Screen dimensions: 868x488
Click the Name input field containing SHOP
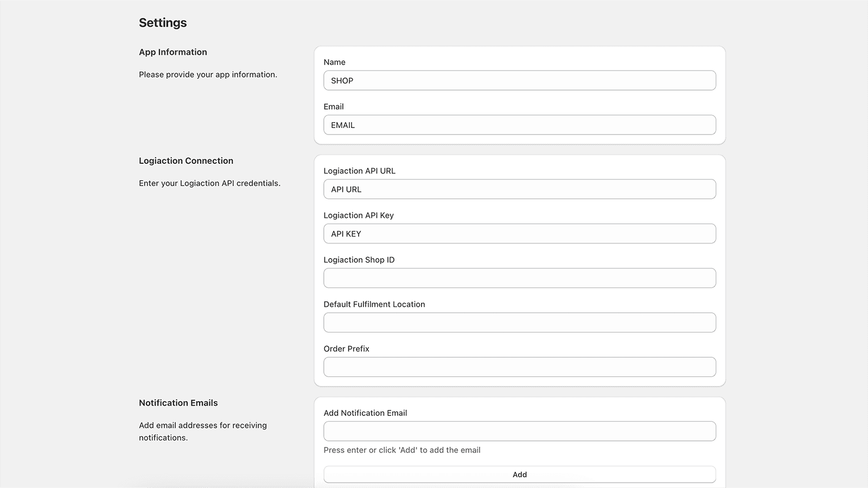tap(519, 81)
